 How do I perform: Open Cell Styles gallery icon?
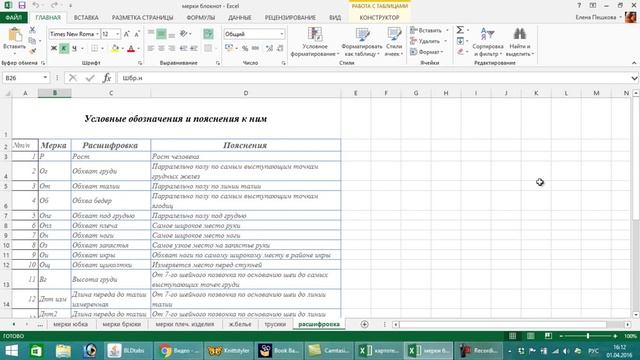[x=394, y=34]
